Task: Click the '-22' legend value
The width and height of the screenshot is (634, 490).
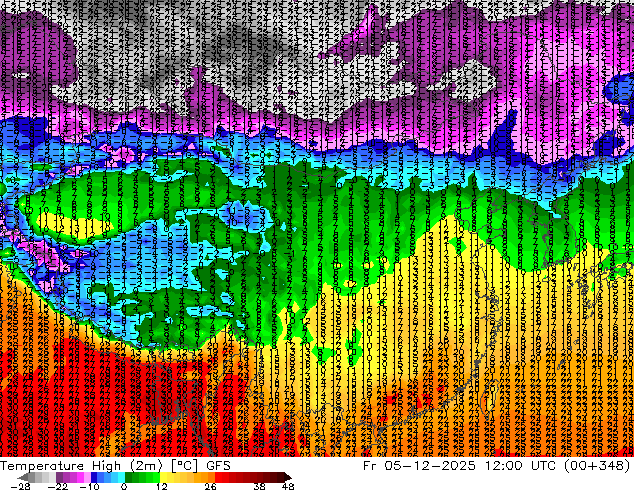Action: [x=57, y=486]
